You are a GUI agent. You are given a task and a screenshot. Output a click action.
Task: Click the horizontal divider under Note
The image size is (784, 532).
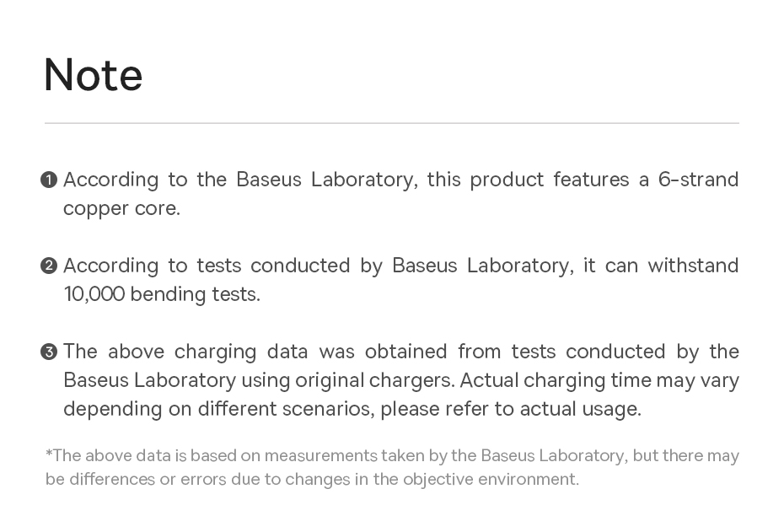(392, 122)
